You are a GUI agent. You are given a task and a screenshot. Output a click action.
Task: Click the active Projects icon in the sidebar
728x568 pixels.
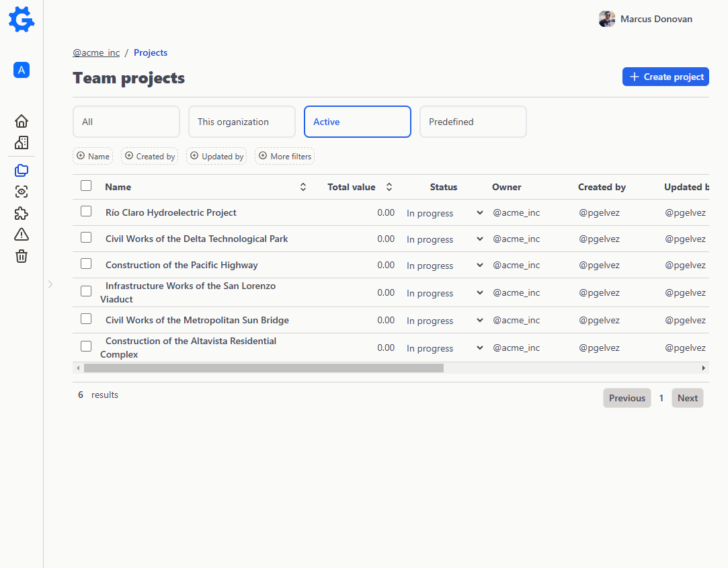click(21, 170)
